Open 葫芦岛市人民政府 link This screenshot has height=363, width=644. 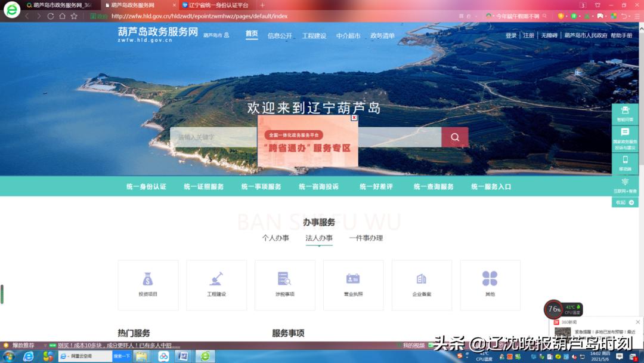[586, 35]
